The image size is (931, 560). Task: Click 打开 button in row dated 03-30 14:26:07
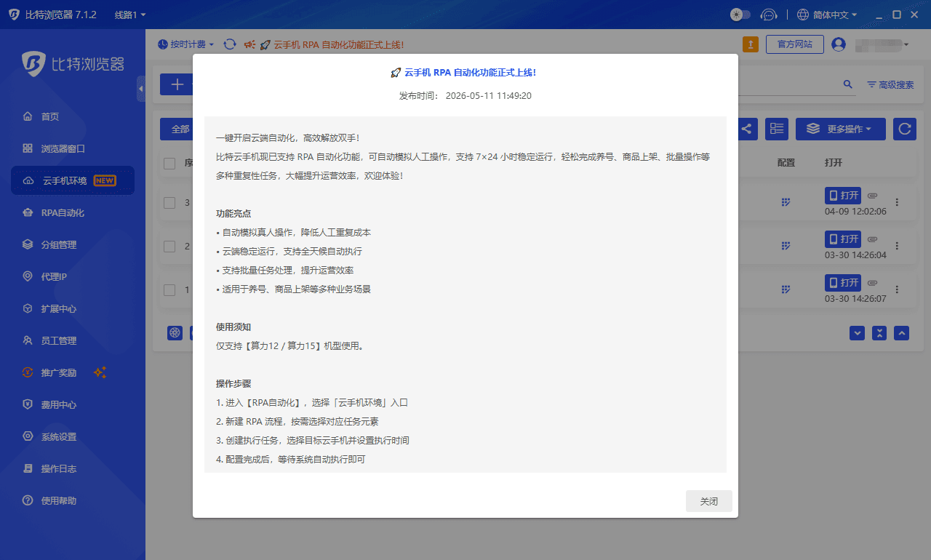point(843,283)
